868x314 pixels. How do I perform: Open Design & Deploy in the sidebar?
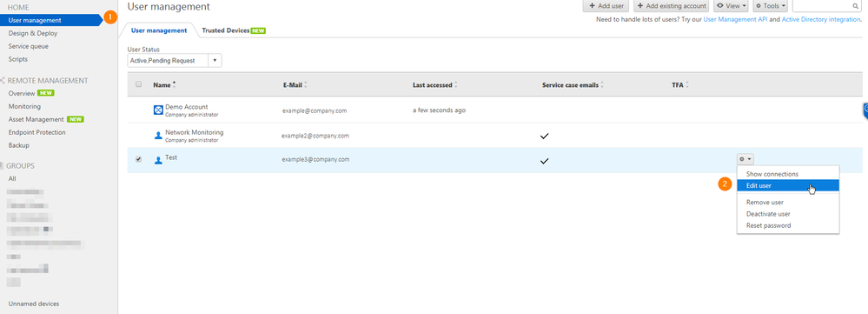point(33,33)
